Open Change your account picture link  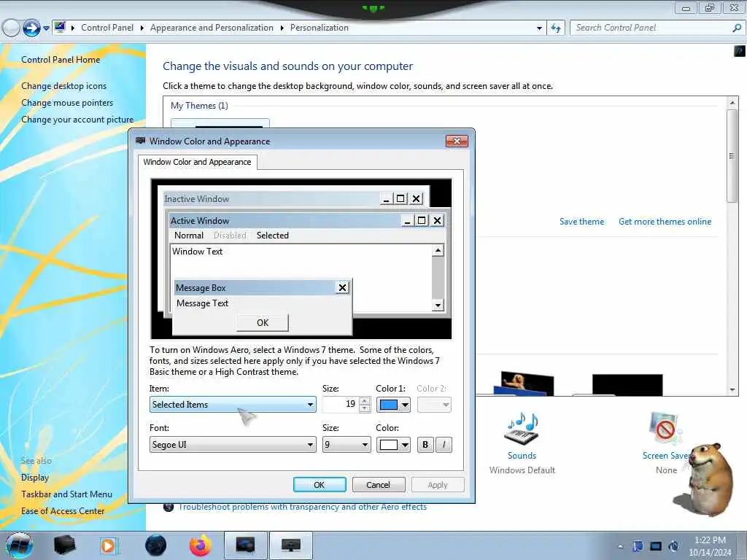pyautogui.click(x=77, y=120)
